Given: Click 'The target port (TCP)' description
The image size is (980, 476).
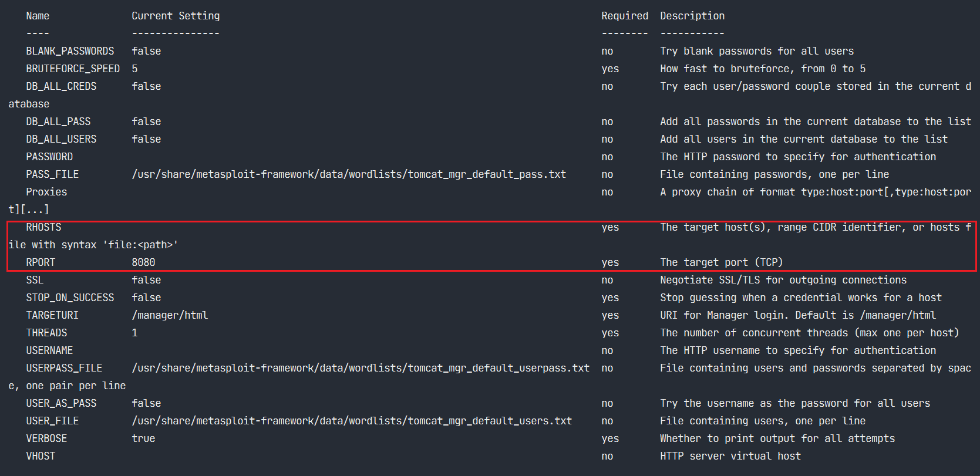Looking at the screenshot, I should [722, 262].
